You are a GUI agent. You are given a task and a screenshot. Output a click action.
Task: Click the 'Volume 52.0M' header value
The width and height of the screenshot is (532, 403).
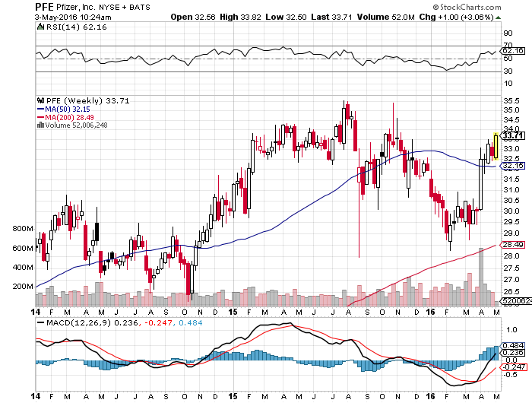386,17
